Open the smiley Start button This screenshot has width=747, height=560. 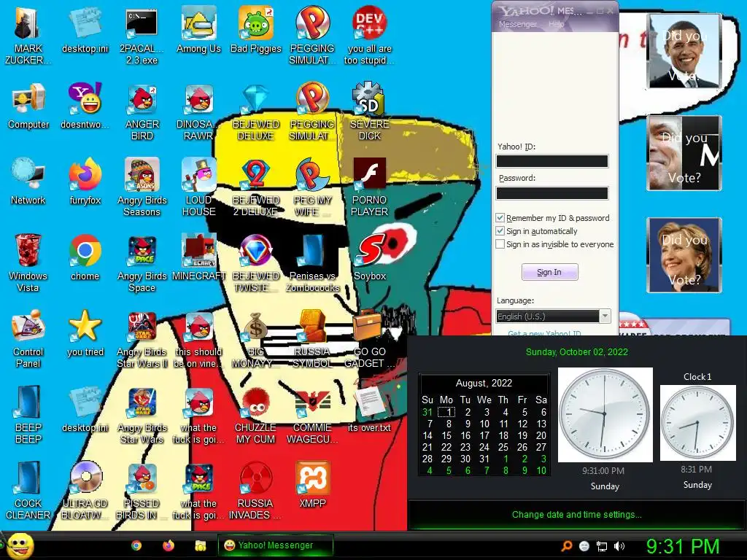tap(20, 546)
